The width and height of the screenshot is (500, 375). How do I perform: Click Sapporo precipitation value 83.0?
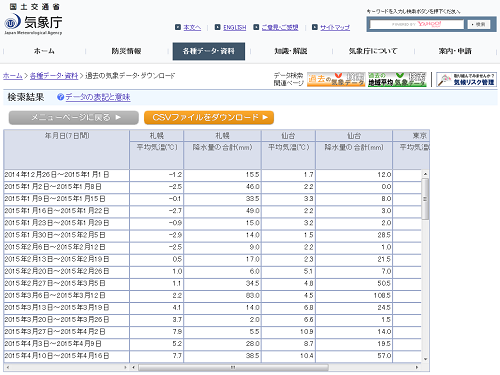[x=253, y=295]
